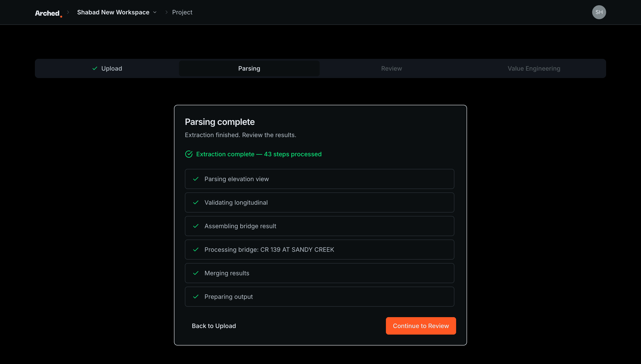Click the checkmark beside Parsing elevation view
This screenshot has width=641, height=364.
pyautogui.click(x=196, y=179)
